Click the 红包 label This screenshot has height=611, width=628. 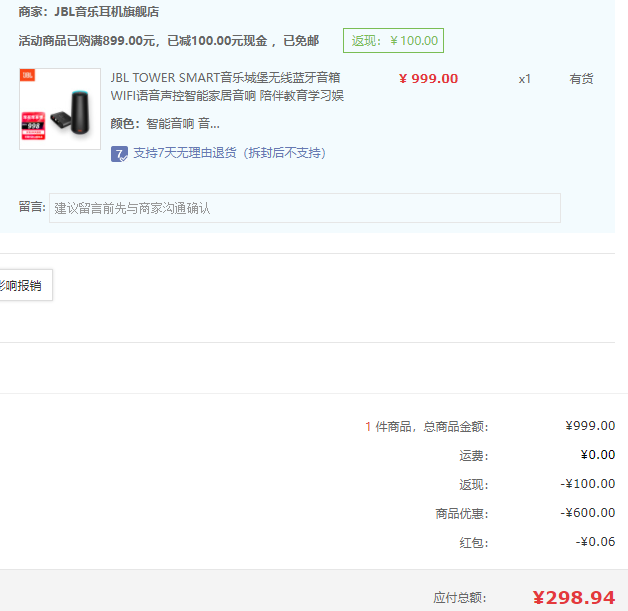474,543
